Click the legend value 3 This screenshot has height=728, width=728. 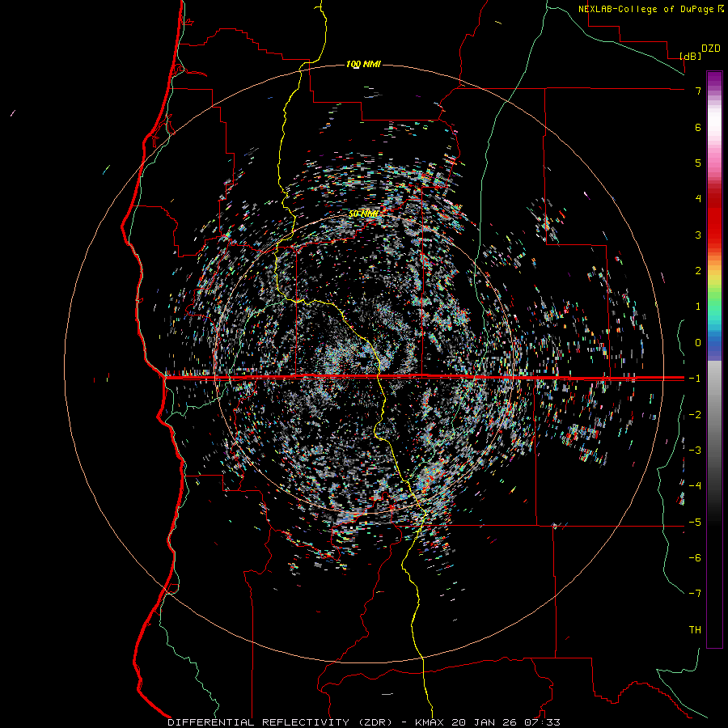698,235
